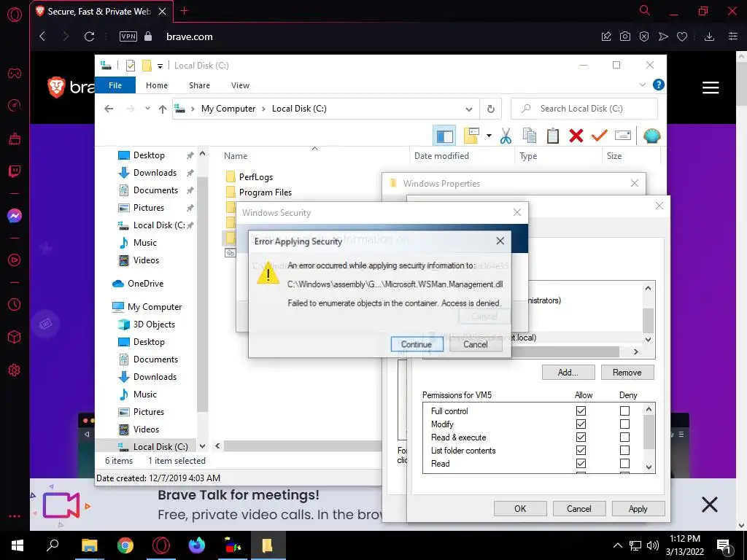This screenshot has height=560, width=747.
Task: Open the new folder icon's dropdown arrow
Action: click(x=489, y=136)
